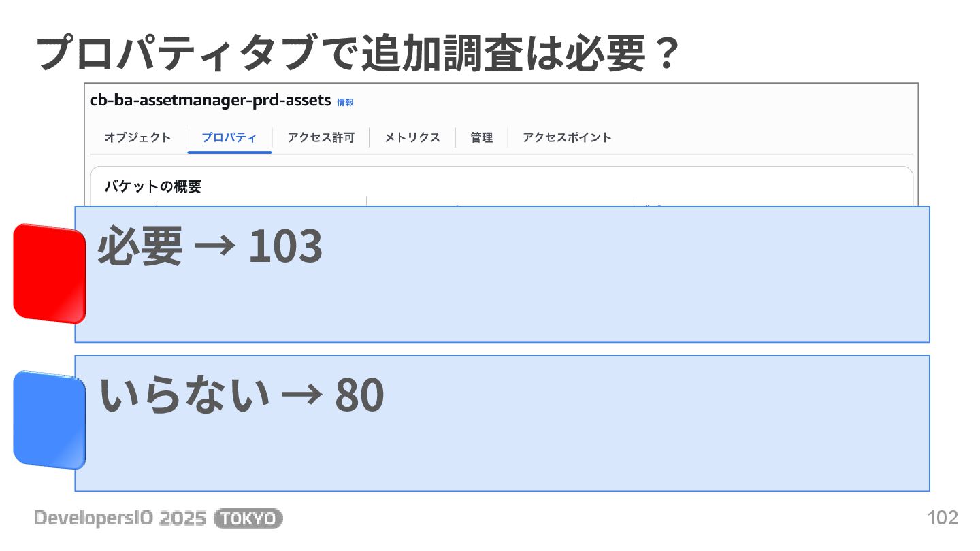Screen dimensions: 980x551
Task: Click the slide number 102
Action: coord(943,518)
